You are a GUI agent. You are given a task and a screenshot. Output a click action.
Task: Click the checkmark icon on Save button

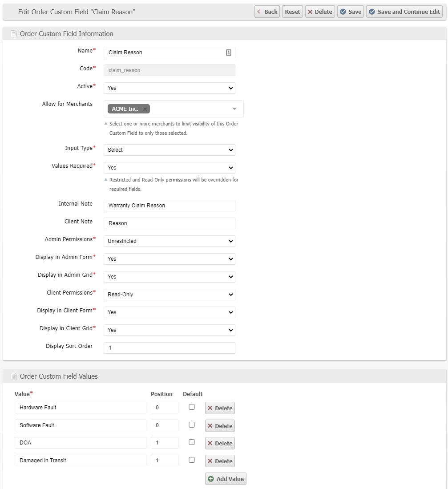(x=344, y=12)
